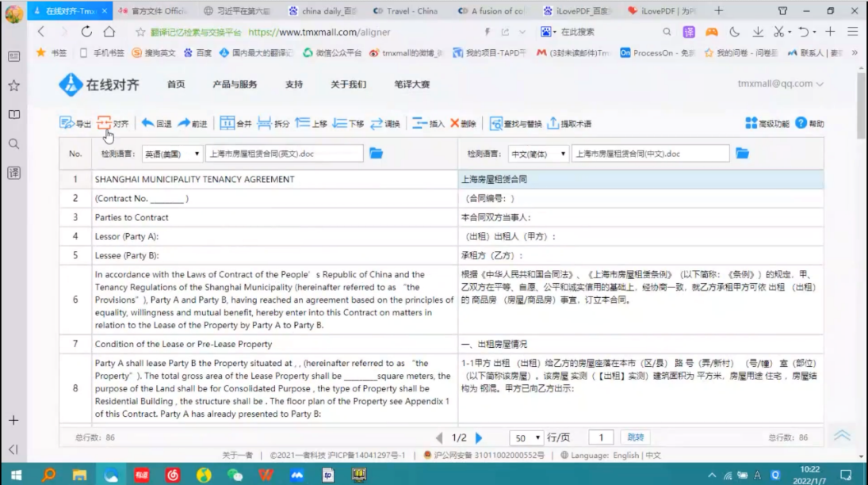Delete row with red 删除 icon
Screen dimensions: 868x485
click(x=455, y=124)
